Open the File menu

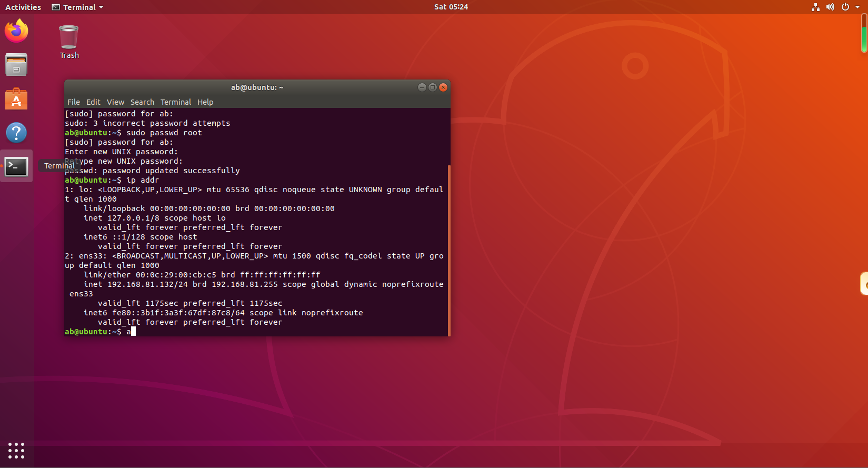coord(74,102)
